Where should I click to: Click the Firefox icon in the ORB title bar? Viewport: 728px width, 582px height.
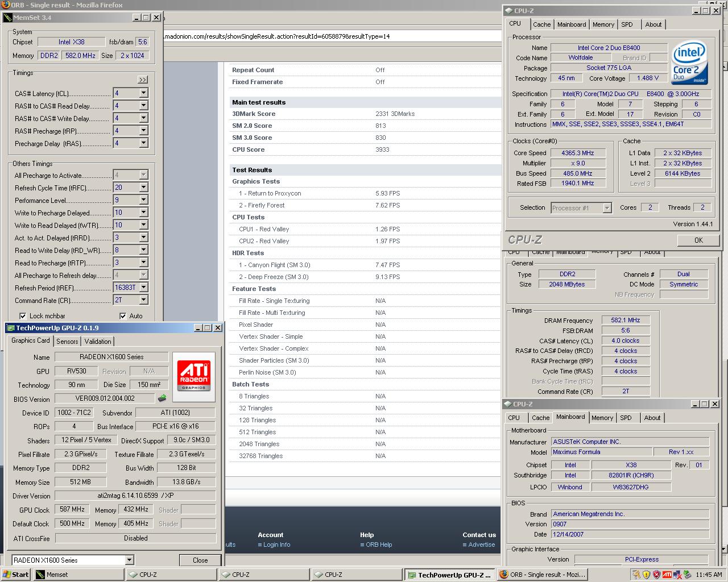click(x=5, y=5)
